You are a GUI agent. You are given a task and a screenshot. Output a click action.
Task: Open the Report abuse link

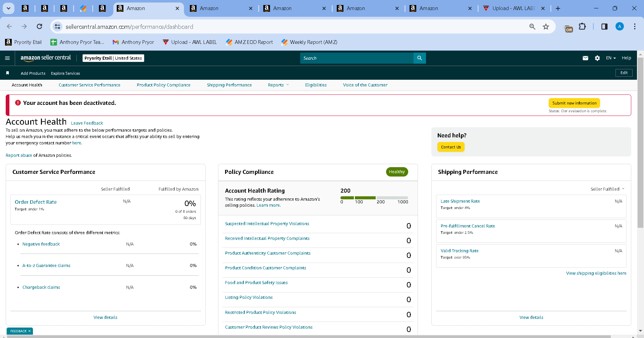pyautogui.click(x=19, y=155)
